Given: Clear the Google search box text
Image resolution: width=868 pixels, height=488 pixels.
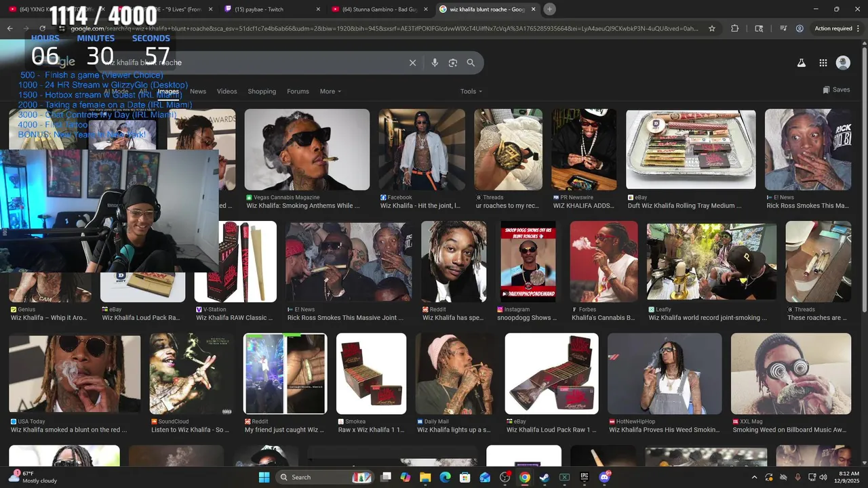Looking at the screenshot, I should [x=412, y=62].
